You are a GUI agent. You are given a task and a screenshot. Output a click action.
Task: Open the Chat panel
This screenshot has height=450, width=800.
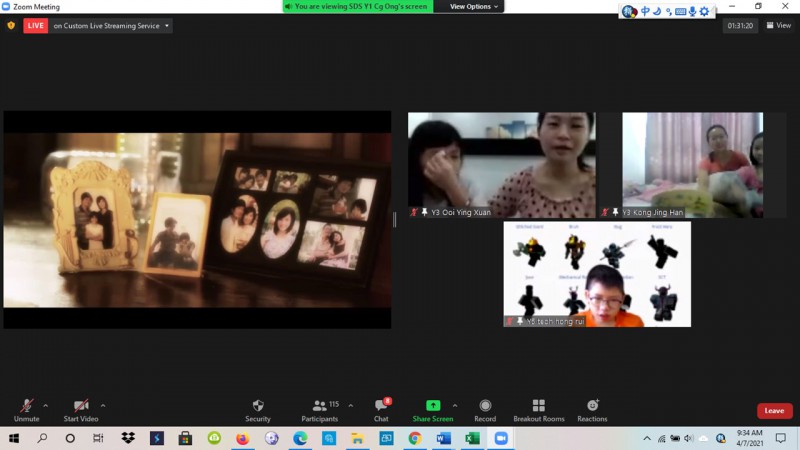point(381,409)
